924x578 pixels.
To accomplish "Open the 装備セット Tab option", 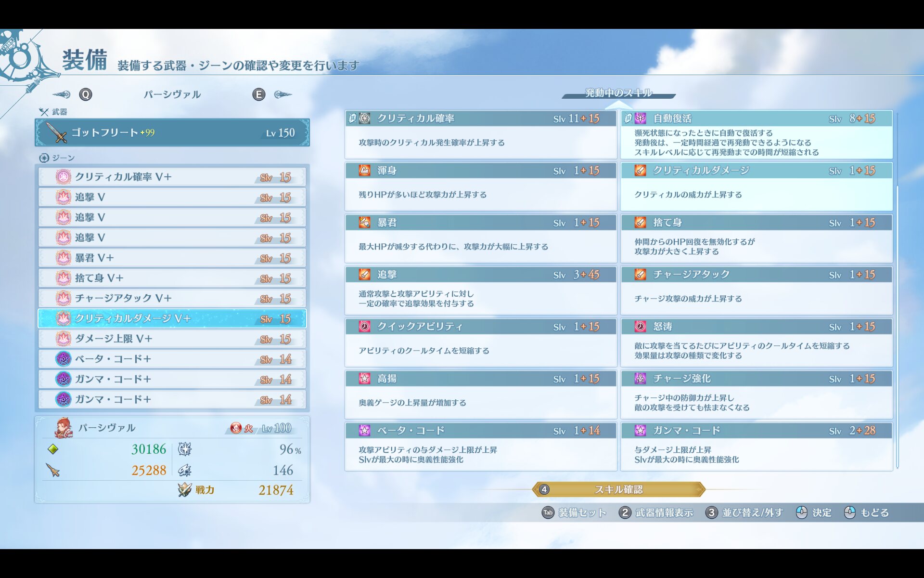I will (x=574, y=512).
